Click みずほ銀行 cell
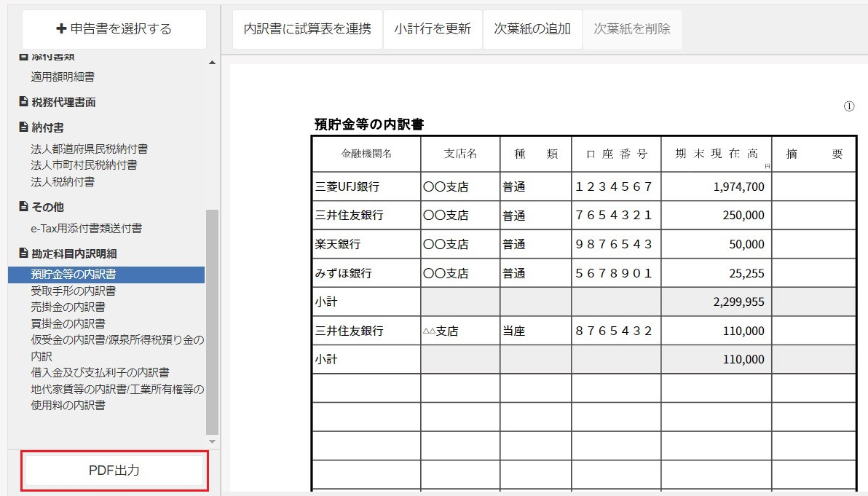The height and width of the screenshot is (496, 868). coord(366,273)
